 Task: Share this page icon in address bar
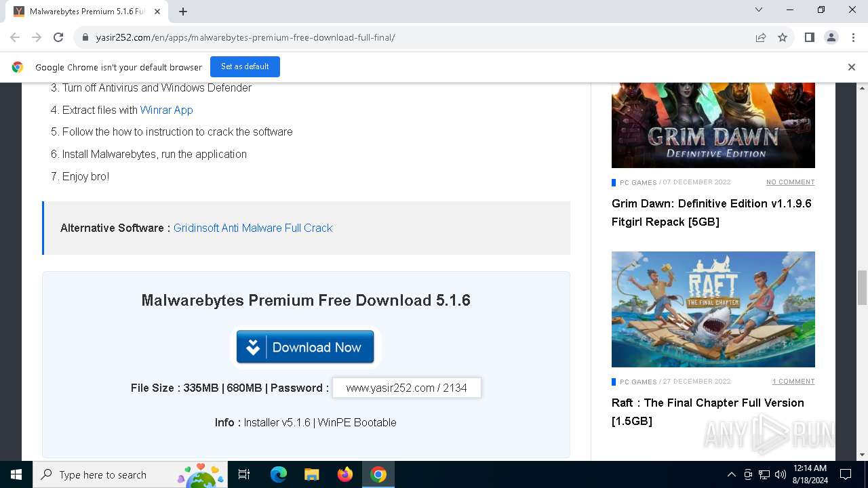point(761,37)
